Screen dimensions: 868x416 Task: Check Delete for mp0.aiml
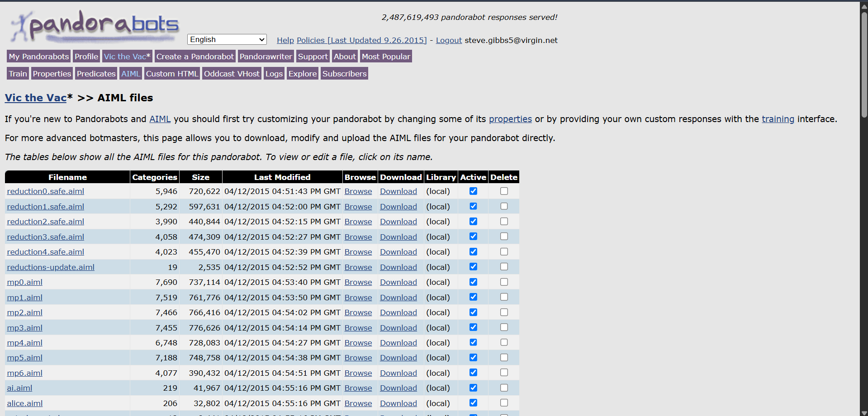(504, 282)
